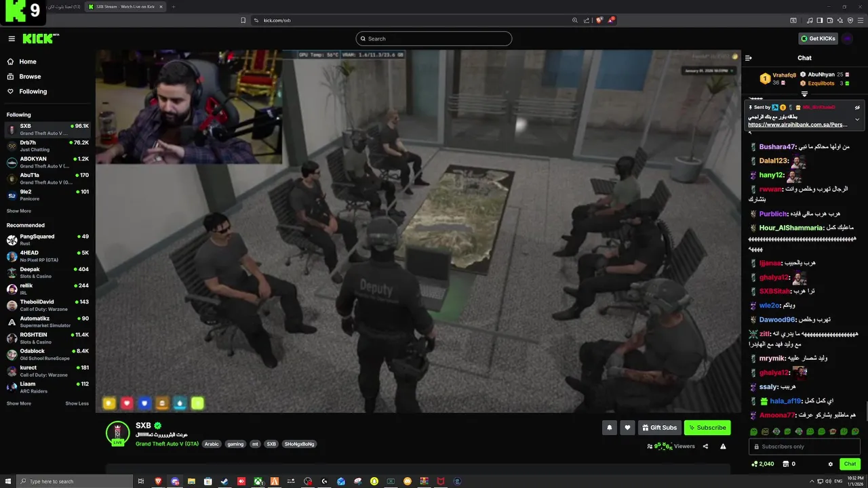
Task: Open Following in sidebar
Action: tap(47, 91)
